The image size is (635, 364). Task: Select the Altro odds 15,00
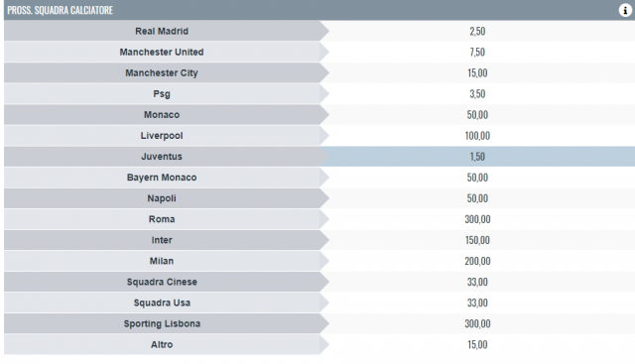tap(477, 344)
